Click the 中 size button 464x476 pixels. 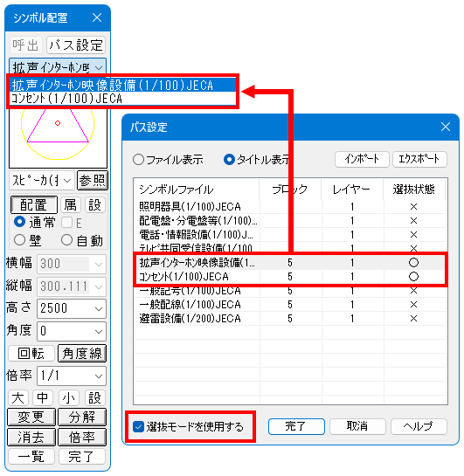pyautogui.click(x=43, y=398)
